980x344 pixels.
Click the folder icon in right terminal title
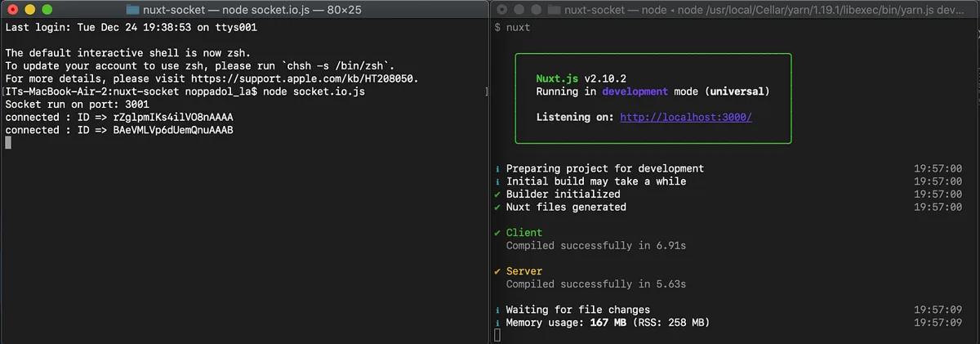click(555, 9)
